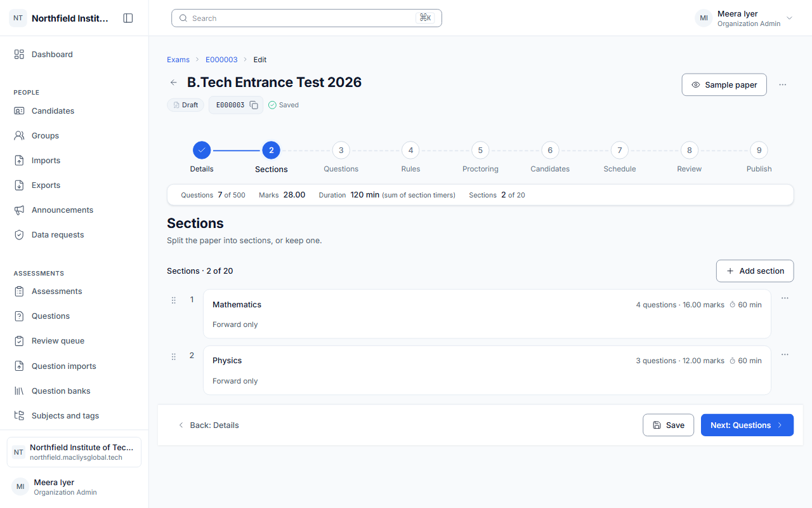This screenshot has width=812, height=508.
Task: Open Data requests shield icon
Action: click(x=19, y=235)
